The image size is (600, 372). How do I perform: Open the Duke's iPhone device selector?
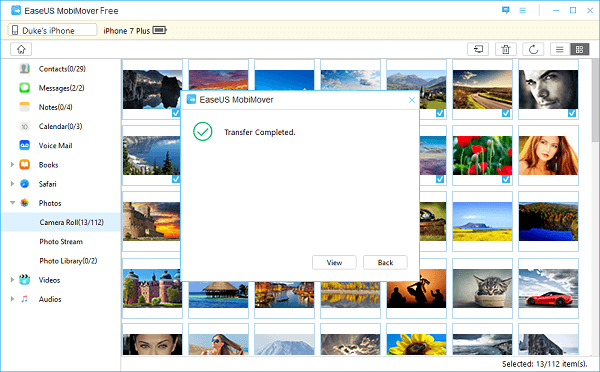pyautogui.click(x=52, y=30)
